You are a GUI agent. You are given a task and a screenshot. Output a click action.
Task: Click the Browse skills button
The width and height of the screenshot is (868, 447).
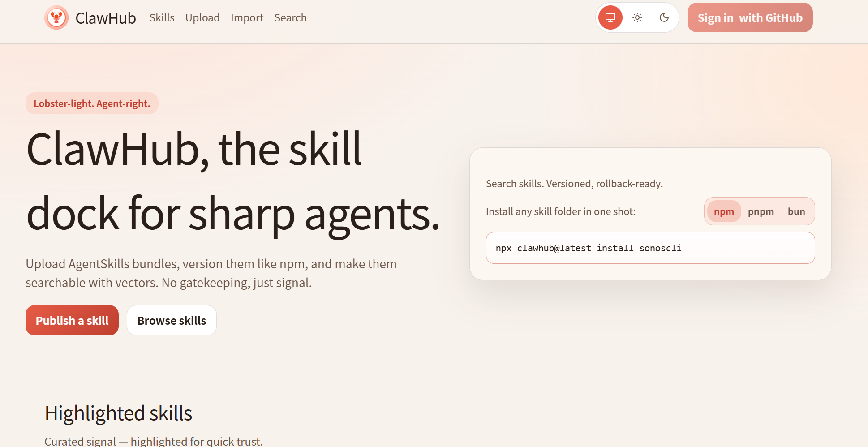(x=172, y=321)
